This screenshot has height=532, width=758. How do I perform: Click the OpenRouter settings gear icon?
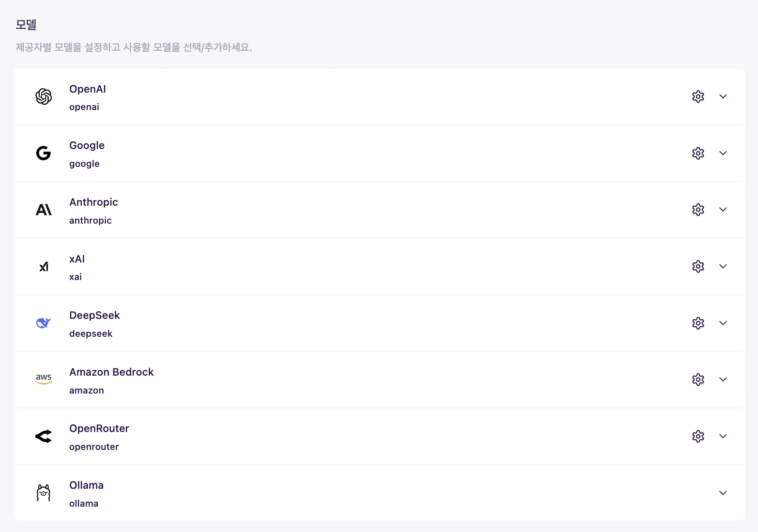[x=698, y=436]
